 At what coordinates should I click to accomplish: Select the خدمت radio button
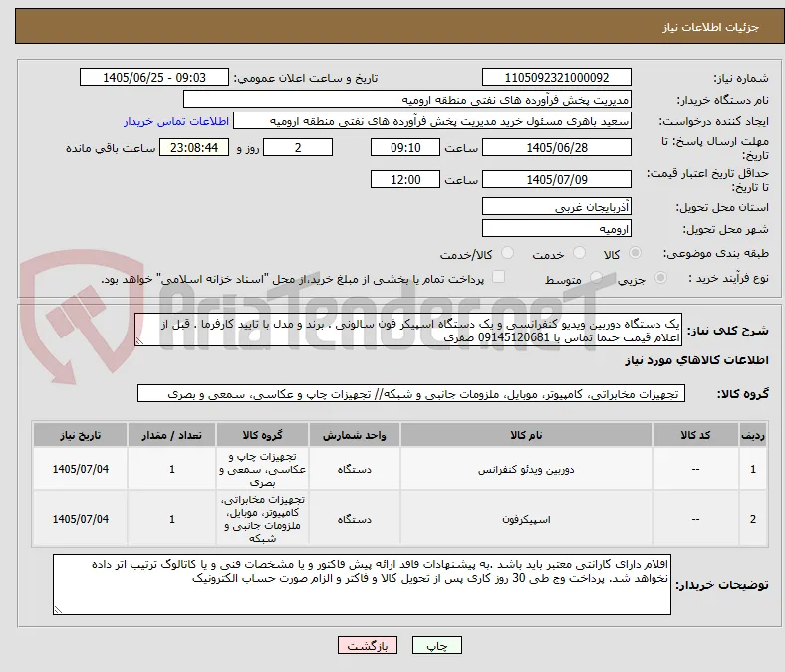pos(579,253)
